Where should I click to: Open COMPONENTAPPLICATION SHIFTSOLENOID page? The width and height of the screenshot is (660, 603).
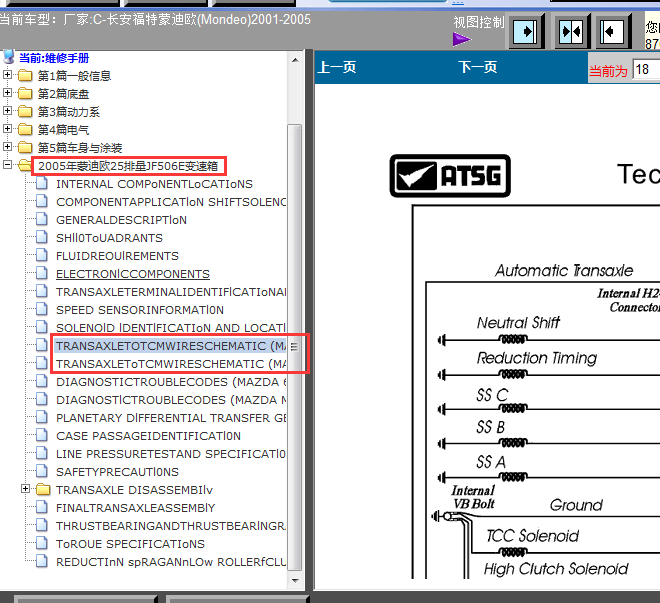171,202
